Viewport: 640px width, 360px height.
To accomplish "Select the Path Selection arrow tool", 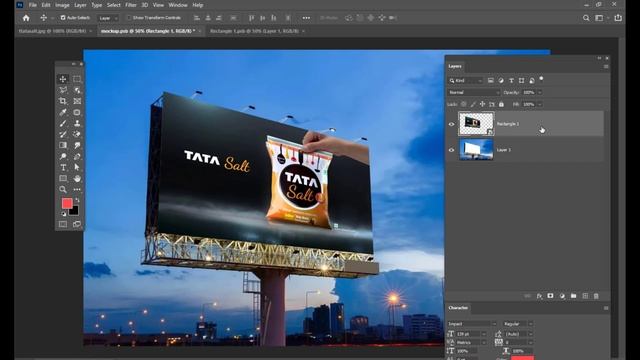I will (77, 167).
